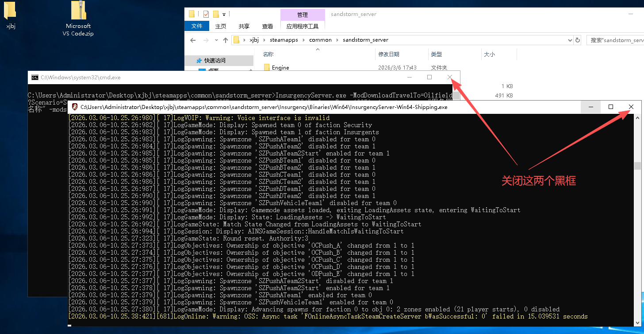Sort files by 修改日期 column
The image size is (644, 334).
[x=388, y=54]
